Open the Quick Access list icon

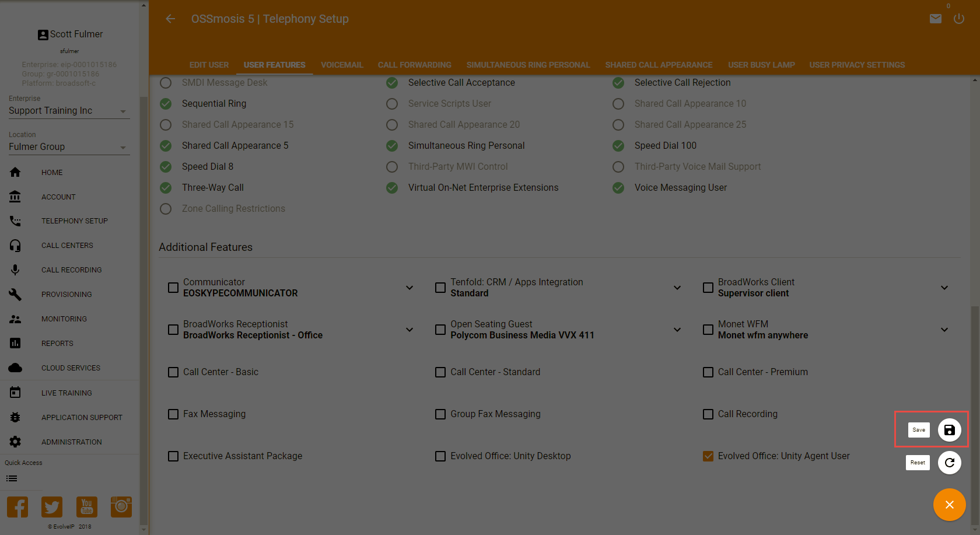pos(12,478)
